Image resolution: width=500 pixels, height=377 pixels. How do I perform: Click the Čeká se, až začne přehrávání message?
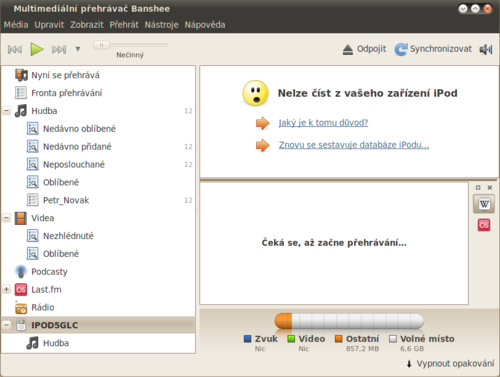click(x=334, y=243)
